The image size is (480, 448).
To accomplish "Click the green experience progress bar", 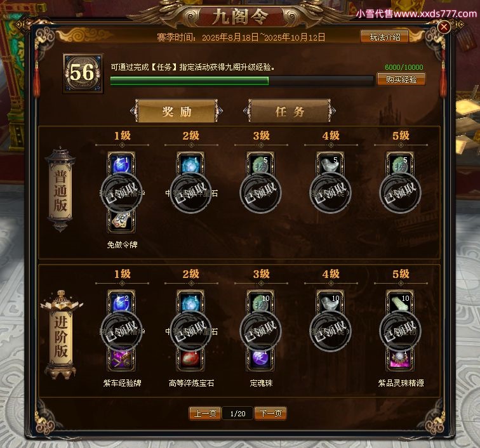I will click(242, 81).
